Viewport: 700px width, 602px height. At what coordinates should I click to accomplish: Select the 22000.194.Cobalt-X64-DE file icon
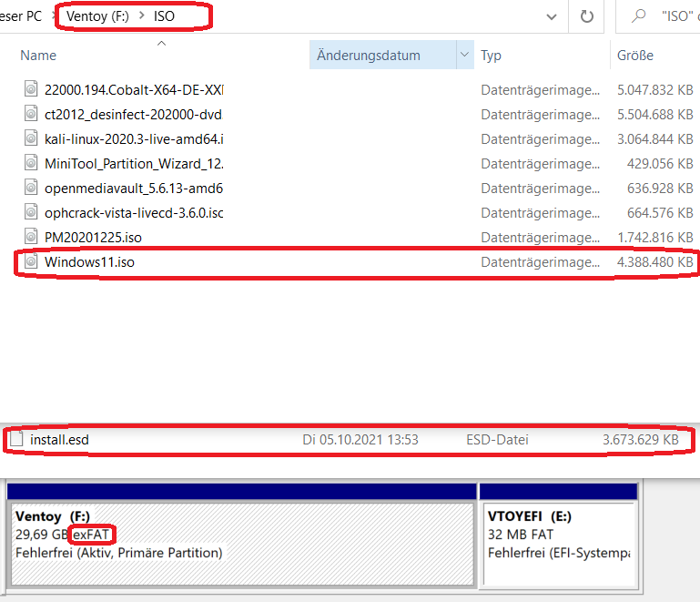point(30,89)
